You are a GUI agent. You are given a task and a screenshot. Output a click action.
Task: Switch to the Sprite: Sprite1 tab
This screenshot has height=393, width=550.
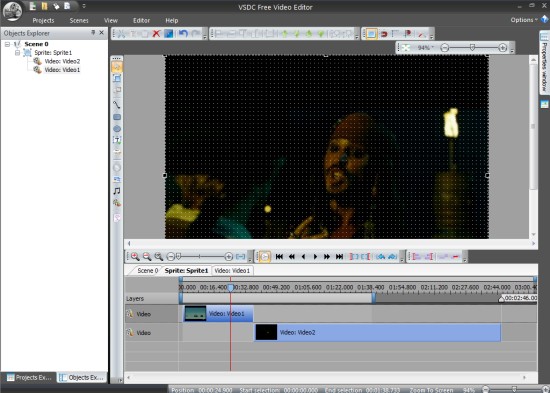coord(186,271)
